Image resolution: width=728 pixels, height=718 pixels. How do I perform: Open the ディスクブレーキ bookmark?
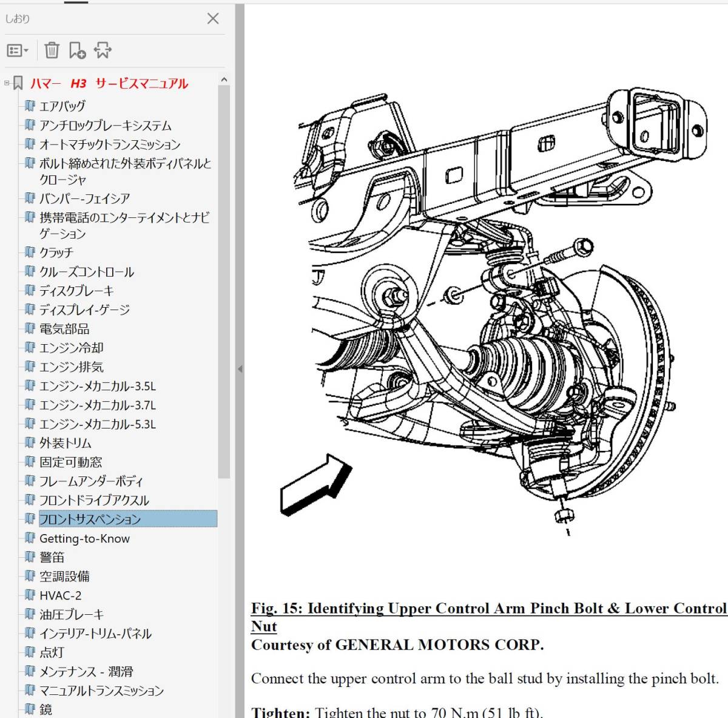click(76, 290)
